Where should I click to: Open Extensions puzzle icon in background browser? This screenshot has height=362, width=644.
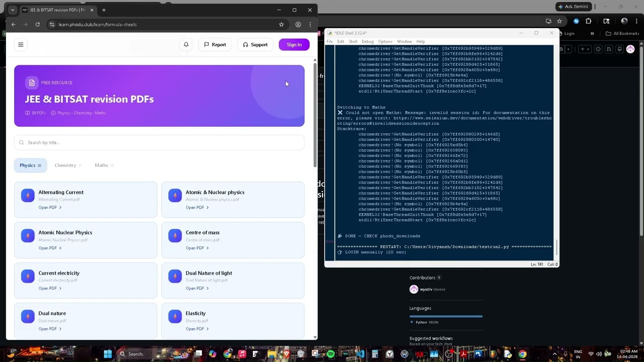tap(589, 21)
